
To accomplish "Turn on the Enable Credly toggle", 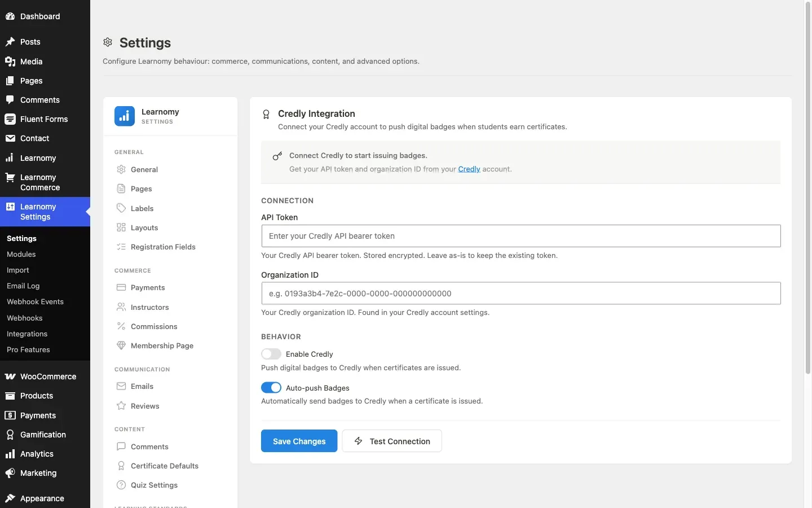I will 271,354.
